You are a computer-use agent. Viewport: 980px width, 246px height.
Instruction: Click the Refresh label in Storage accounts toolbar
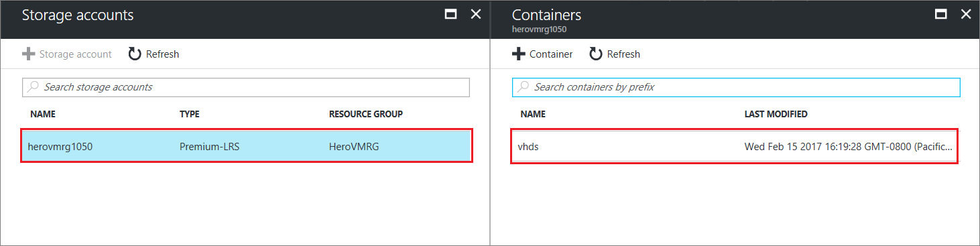[163, 54]
